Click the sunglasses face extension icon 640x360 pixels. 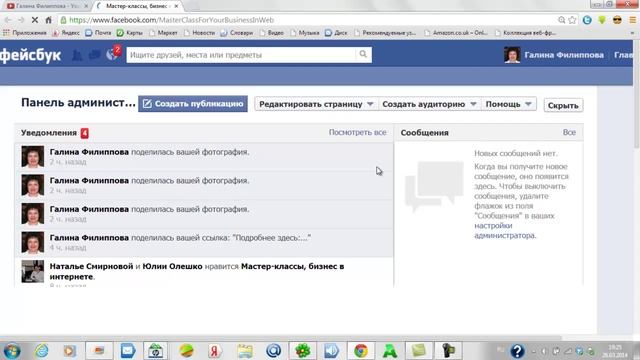tap(617, 20)
